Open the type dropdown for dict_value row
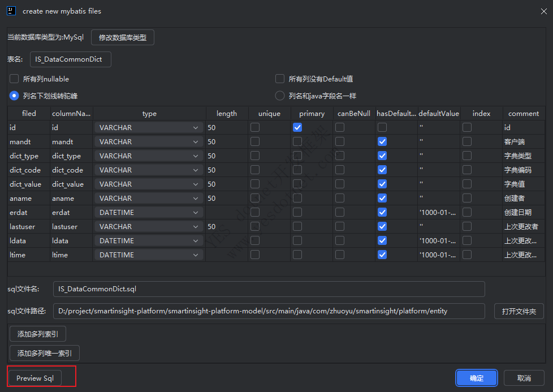This screenshot has width=553, height=392. coord(149,184)
